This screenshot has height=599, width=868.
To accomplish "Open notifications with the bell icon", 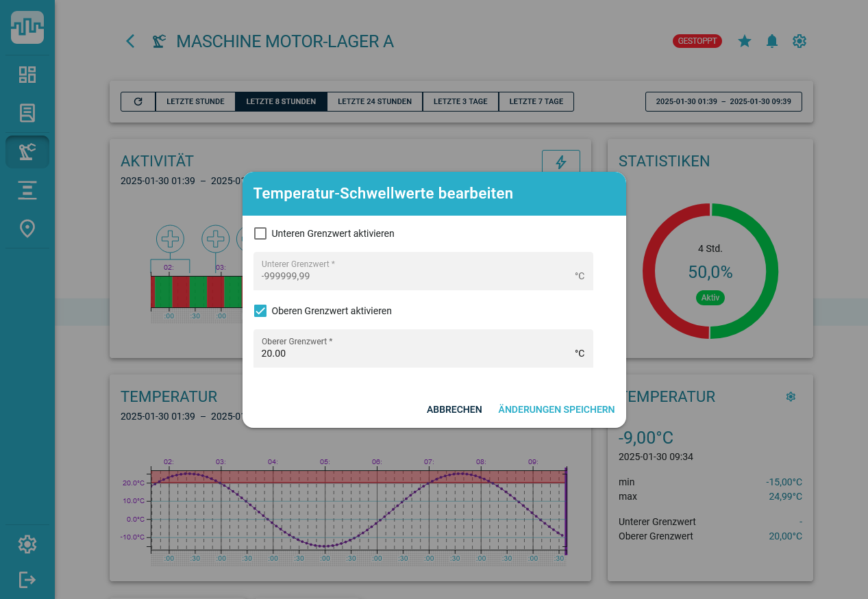I will [x=772, y=41].
